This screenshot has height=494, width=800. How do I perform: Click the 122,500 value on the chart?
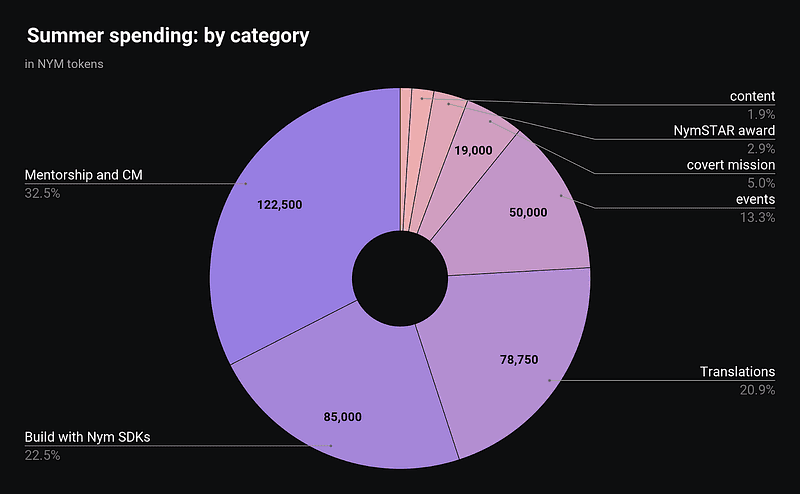click(280, 204)
